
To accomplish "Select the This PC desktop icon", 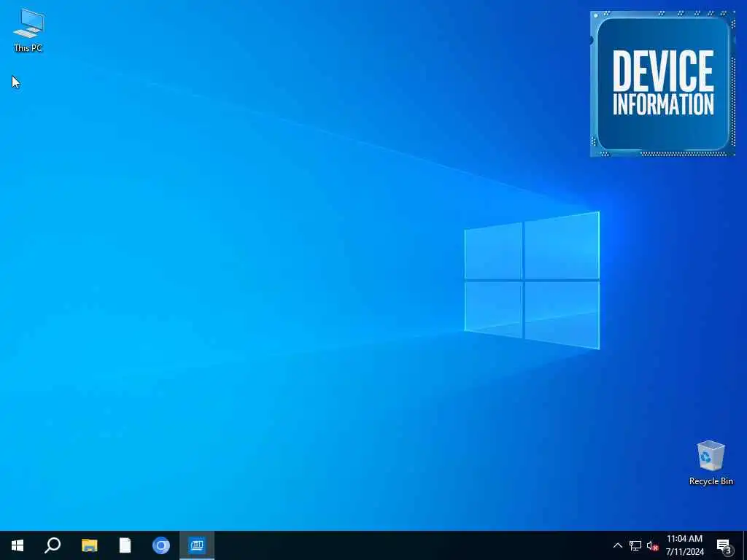I will pos(28,31).
